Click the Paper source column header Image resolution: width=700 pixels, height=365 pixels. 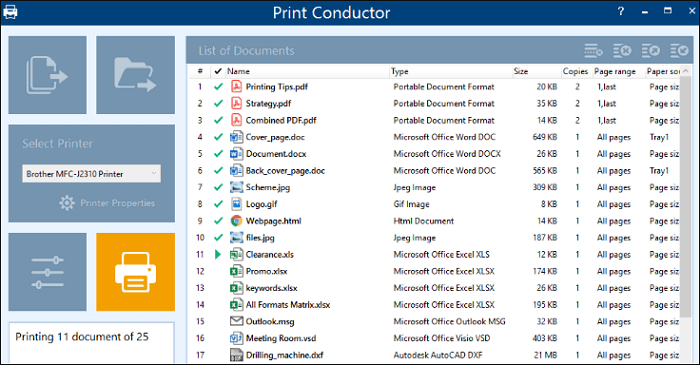(662, 71)
